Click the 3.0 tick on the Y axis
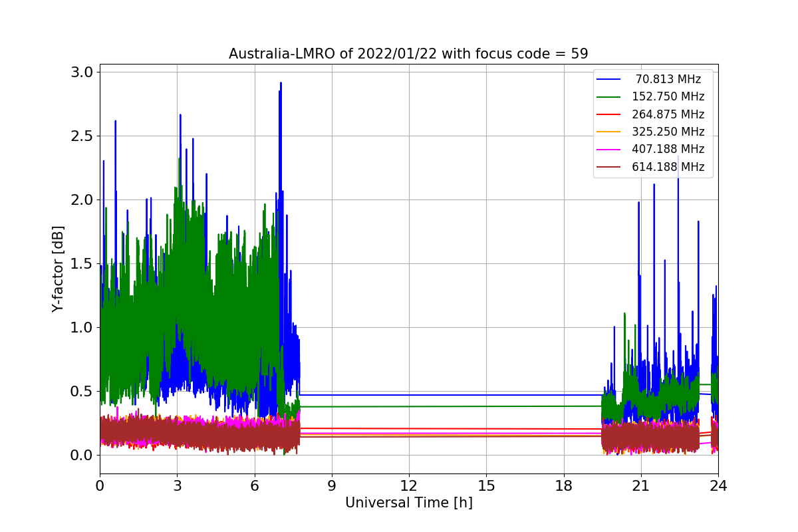 (82, 72)
